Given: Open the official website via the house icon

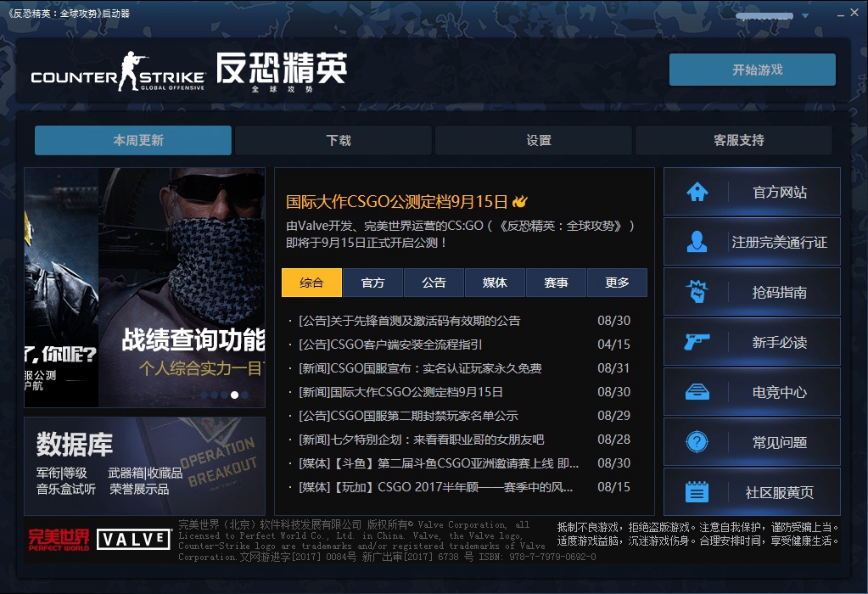Looking at the screenshot, I should 697,192.
